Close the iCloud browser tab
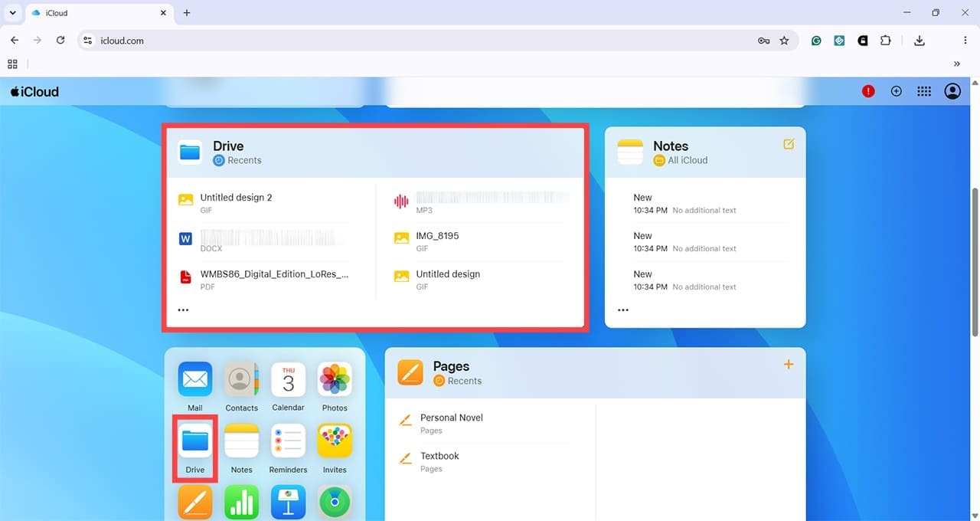980x521 pixels. (162, 13)
